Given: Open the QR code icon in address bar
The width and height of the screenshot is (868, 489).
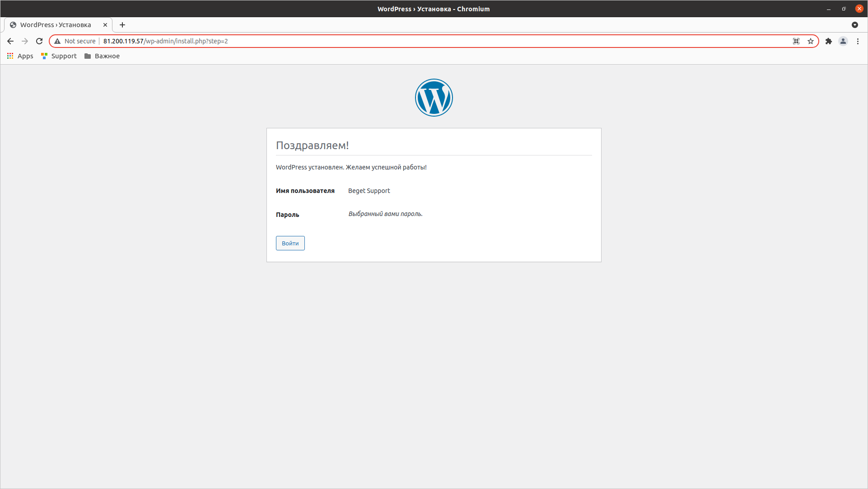Looking at the screenshot, I should click(x=796, y=41).
